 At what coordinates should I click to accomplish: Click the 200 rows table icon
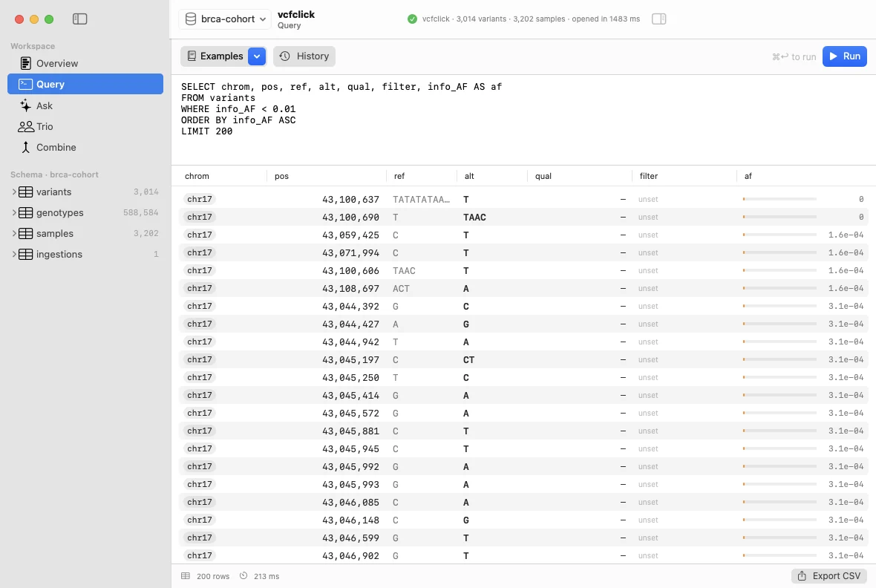click(x=186, y=575)
